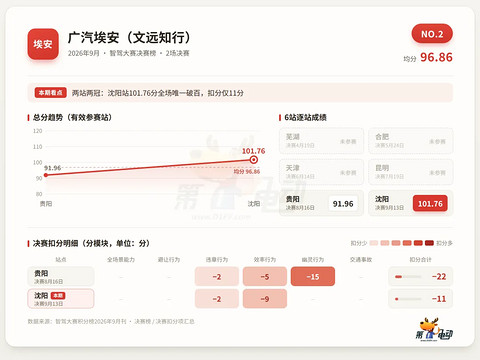
Task: Click the 全场景能力 column header
Action: coord(121,259)
